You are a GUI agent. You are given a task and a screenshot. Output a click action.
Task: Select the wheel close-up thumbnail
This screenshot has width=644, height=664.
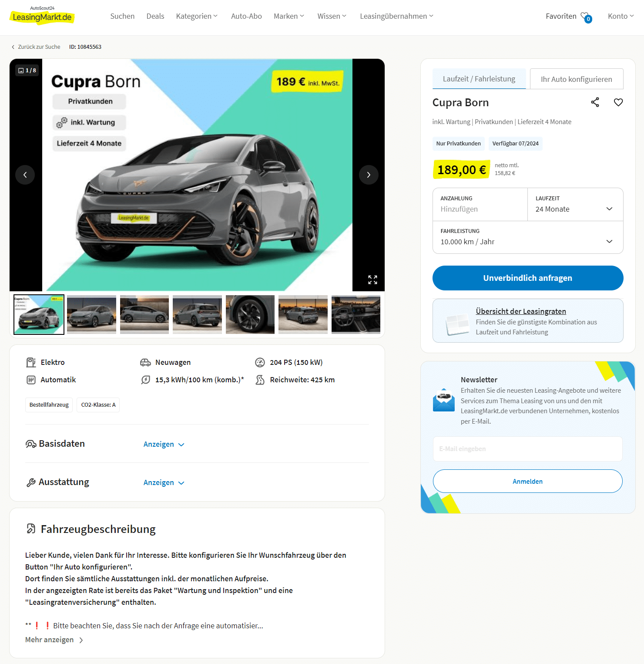point(250,314)
